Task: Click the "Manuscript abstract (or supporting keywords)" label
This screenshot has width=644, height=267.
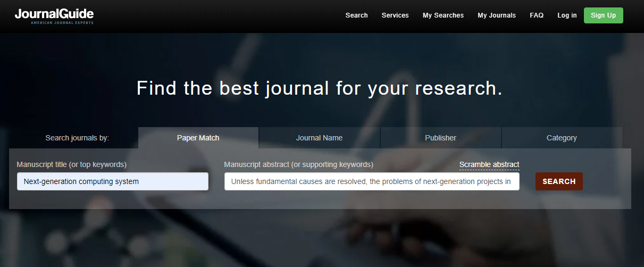Action: [298, 164]
